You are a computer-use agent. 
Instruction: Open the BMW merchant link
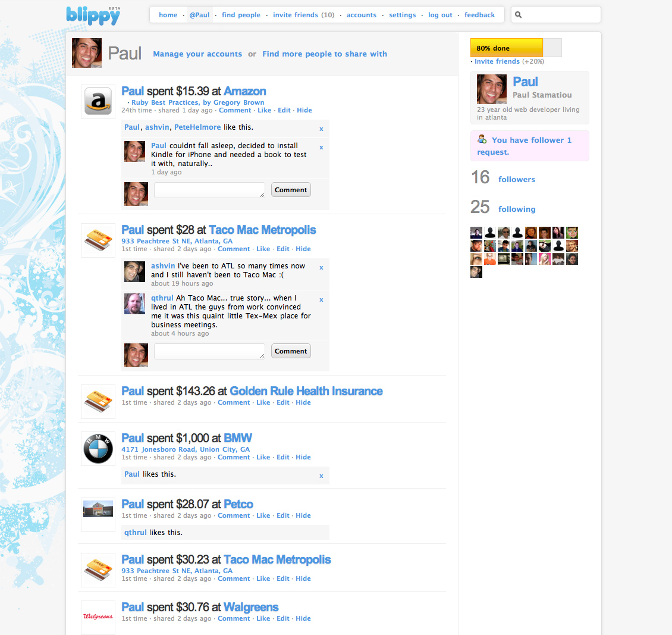pos(238,438)
